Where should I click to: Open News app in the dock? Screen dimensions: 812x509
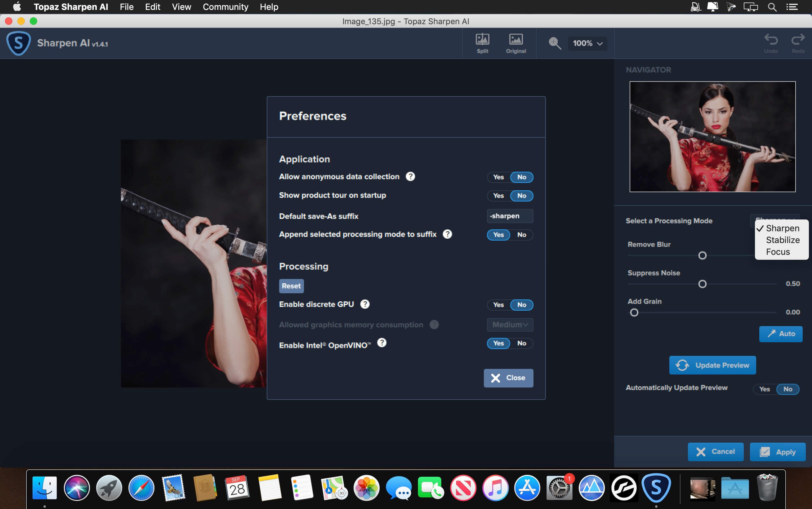(463, 487)
